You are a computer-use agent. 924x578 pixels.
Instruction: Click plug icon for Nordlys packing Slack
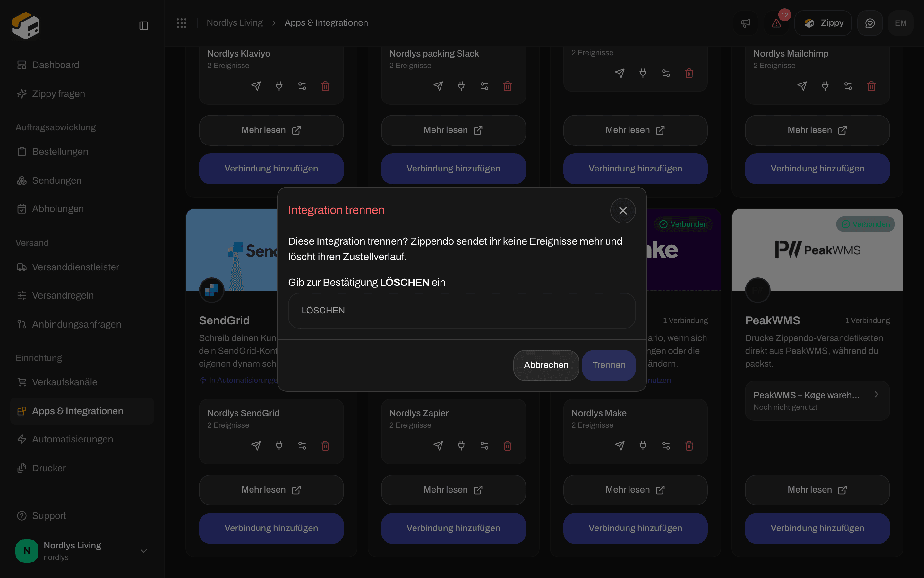[461, 86]
